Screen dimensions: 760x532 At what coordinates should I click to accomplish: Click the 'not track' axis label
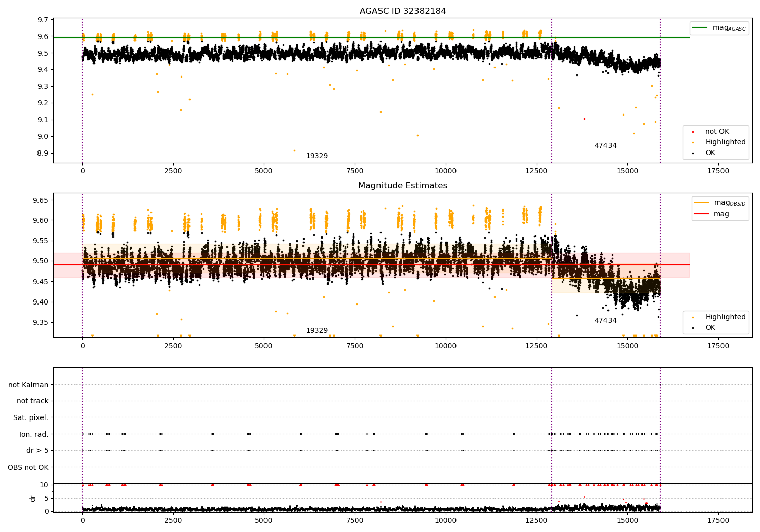(32, 401)
